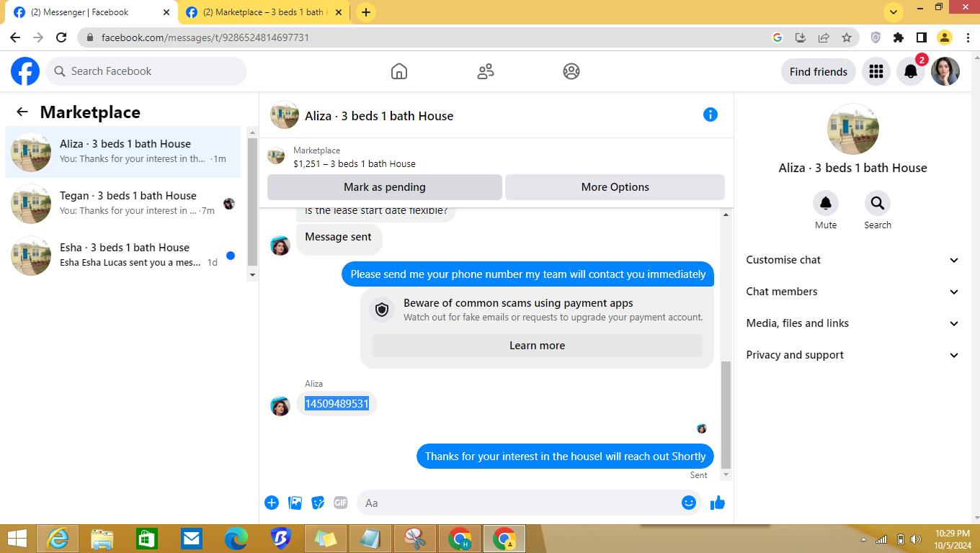Click the header listing thumbnail beside Aliza
The height and width of the screenshot is (553, 980).
(285, 114)
